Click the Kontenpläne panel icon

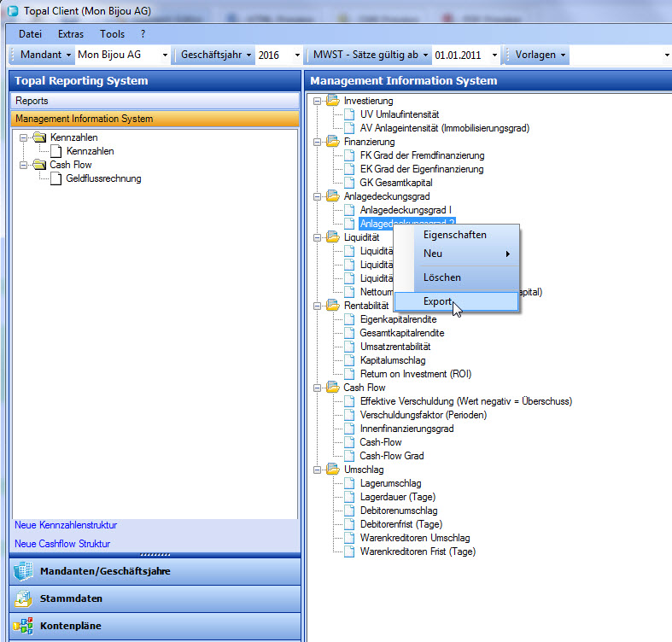[x=23, y=626]
